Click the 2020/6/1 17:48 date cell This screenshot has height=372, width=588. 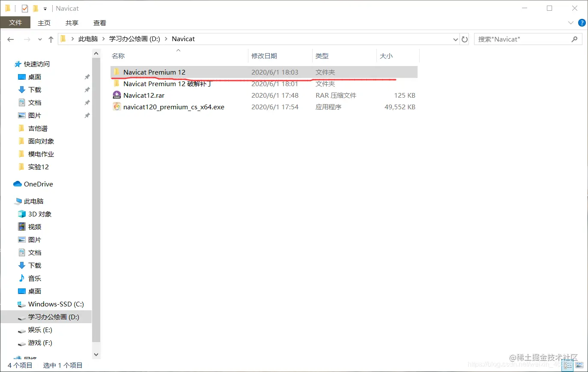pyautogui.click(x=275, y=96)
